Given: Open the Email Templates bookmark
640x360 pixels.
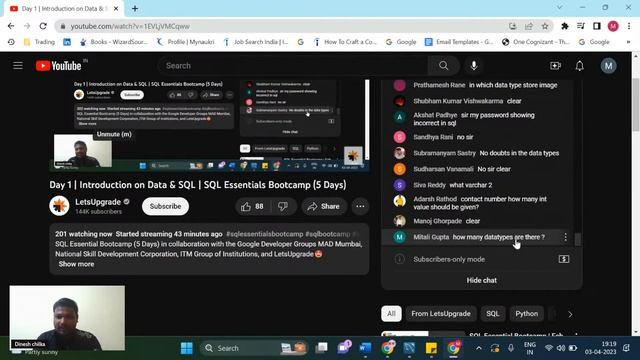Looking at the screenshot, I should coord(459,42).
